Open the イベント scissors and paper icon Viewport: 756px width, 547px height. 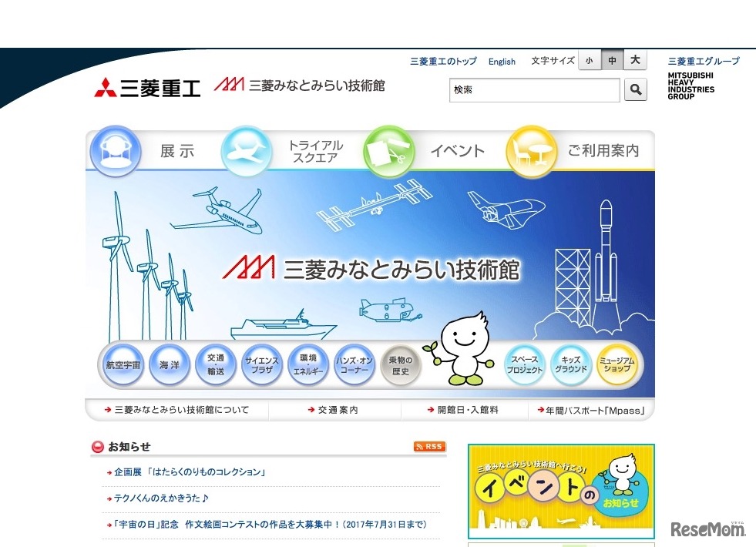tap(388, 151)
